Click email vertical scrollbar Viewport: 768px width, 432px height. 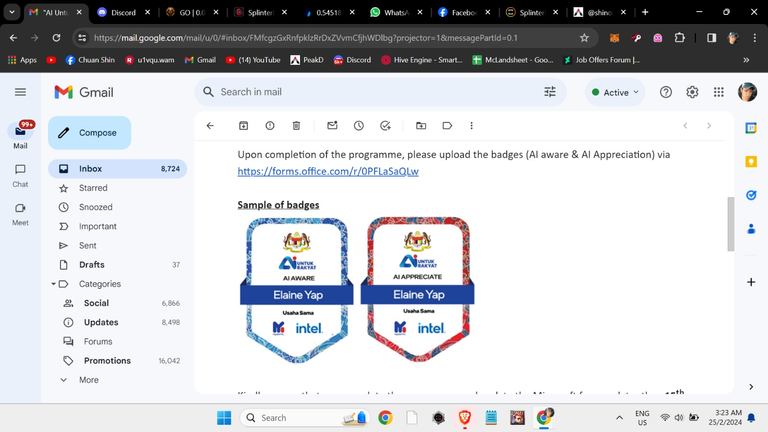tap(730, 224)
